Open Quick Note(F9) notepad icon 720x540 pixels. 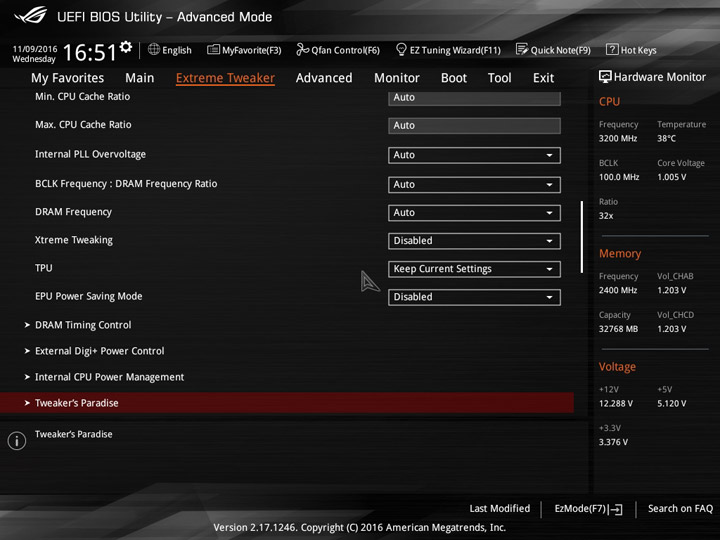click(x=522, y=49)
